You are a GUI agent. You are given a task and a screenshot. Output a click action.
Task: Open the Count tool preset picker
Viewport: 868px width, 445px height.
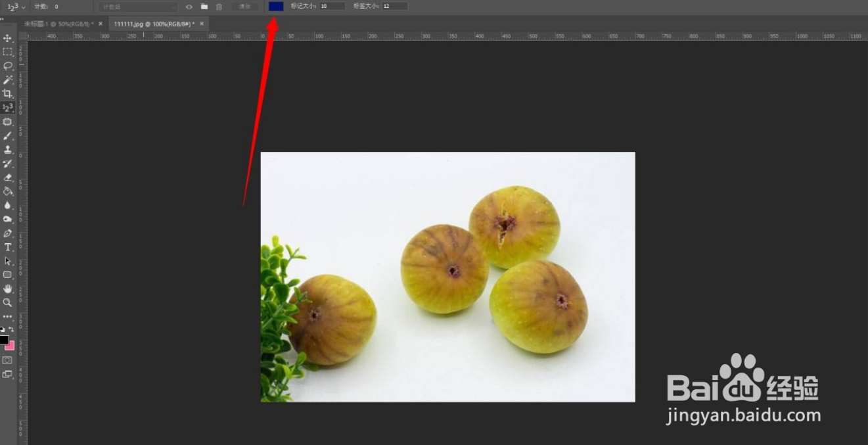tap(16, 7)
